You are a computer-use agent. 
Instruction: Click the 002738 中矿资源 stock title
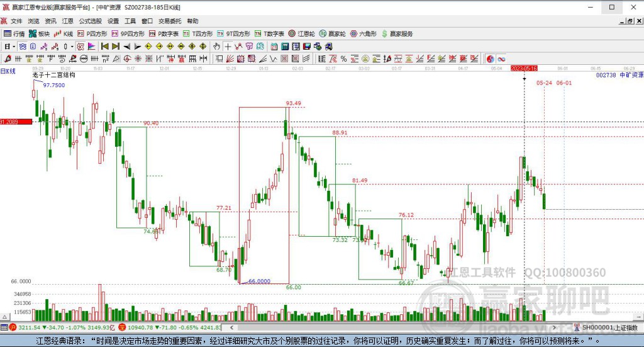click(x=619, y=75)
